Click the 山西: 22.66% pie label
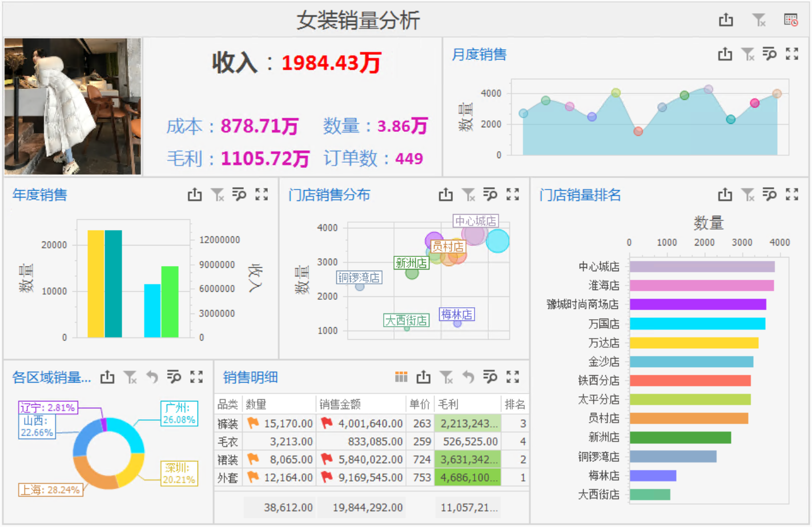The image size is (812, 527). [37, 426]
